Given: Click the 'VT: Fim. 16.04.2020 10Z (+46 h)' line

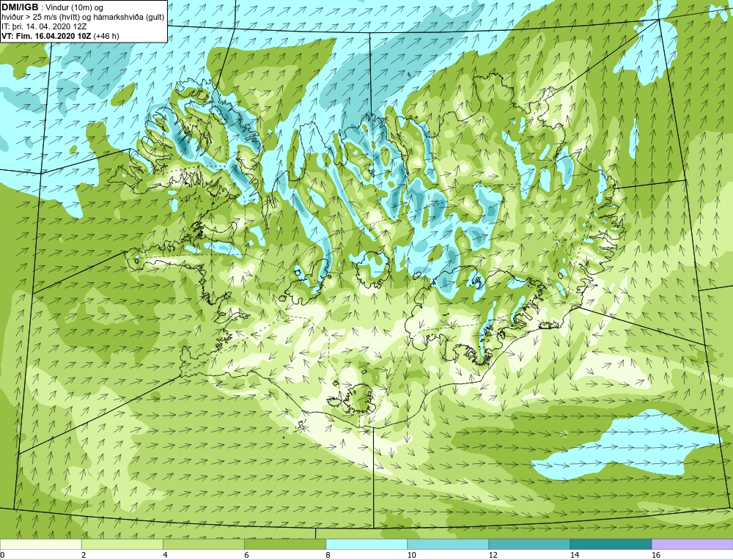Looking at the screenshot, I should point(60,36).
